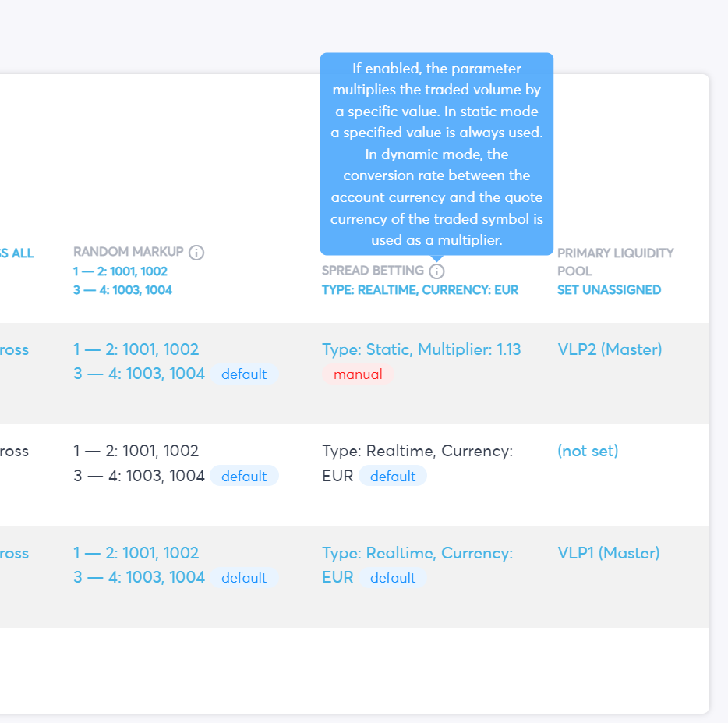Screen dimensions: 728x723
Task: Click header markup link '1 — 2: 1001, 1002'
Action: [x=120, y=271]
